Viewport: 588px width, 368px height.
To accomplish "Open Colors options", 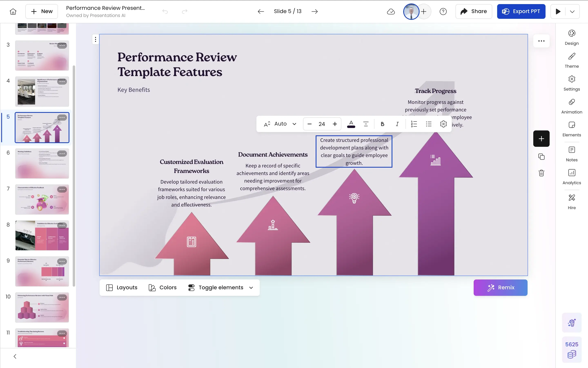I will point(163,287).
